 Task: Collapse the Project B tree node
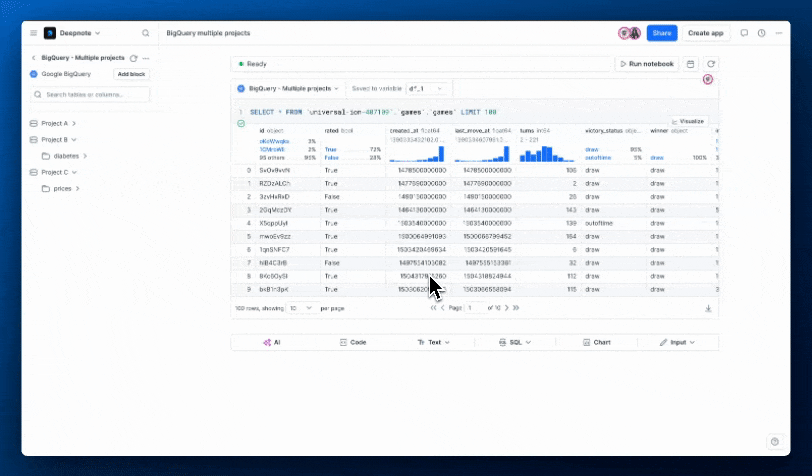click(74, 140)
